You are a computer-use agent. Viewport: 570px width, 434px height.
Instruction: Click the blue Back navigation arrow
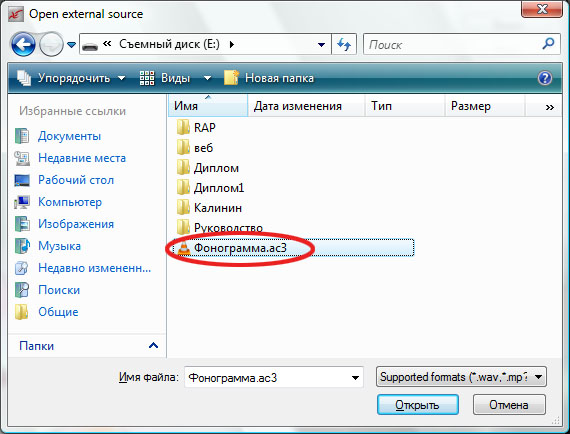[23, 45]
